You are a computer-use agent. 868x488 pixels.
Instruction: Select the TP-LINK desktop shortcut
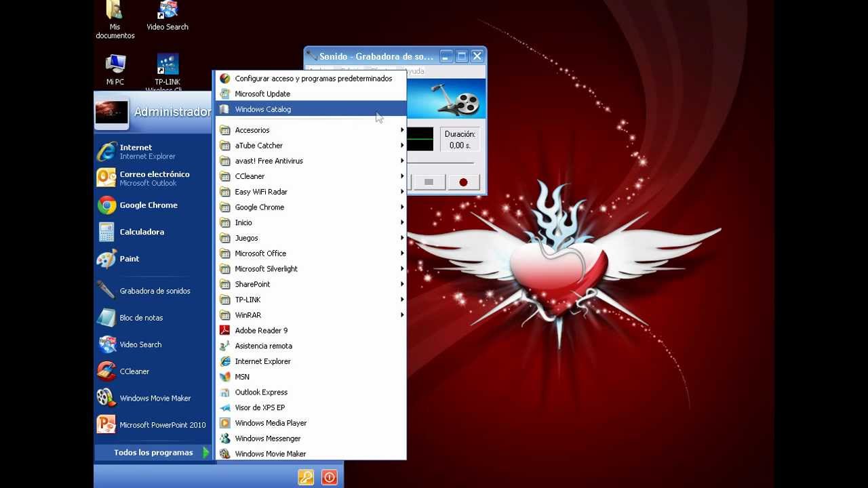[167, 73]
